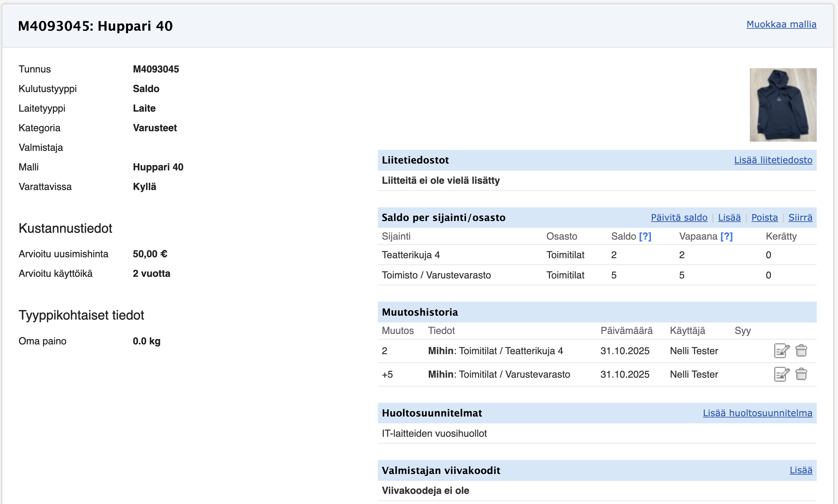Add plan via Lisää huoltosuunnitelma
838x504 pixels.
click(757, 413)
